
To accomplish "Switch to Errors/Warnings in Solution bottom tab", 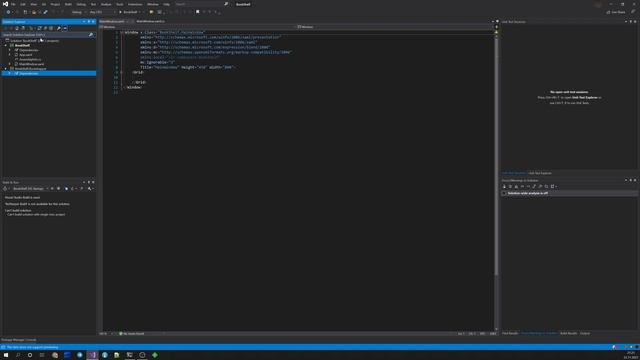I will point(539,333).
